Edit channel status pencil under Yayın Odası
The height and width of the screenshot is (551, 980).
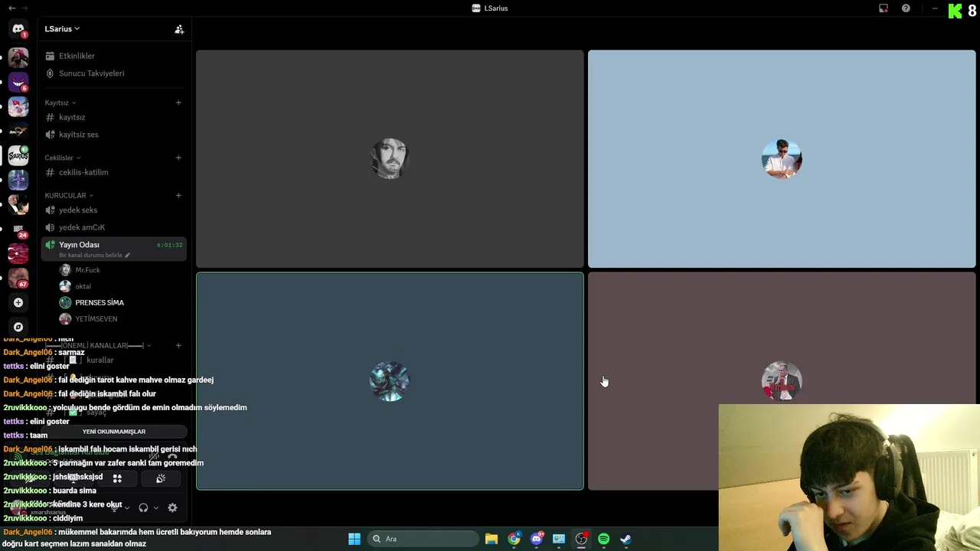tap(128, 255)
